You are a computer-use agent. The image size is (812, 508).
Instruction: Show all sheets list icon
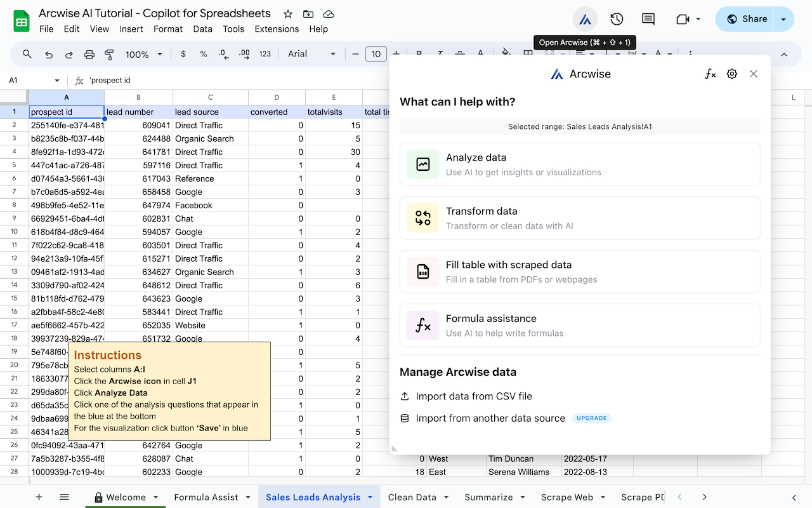[x=64, y=497]
